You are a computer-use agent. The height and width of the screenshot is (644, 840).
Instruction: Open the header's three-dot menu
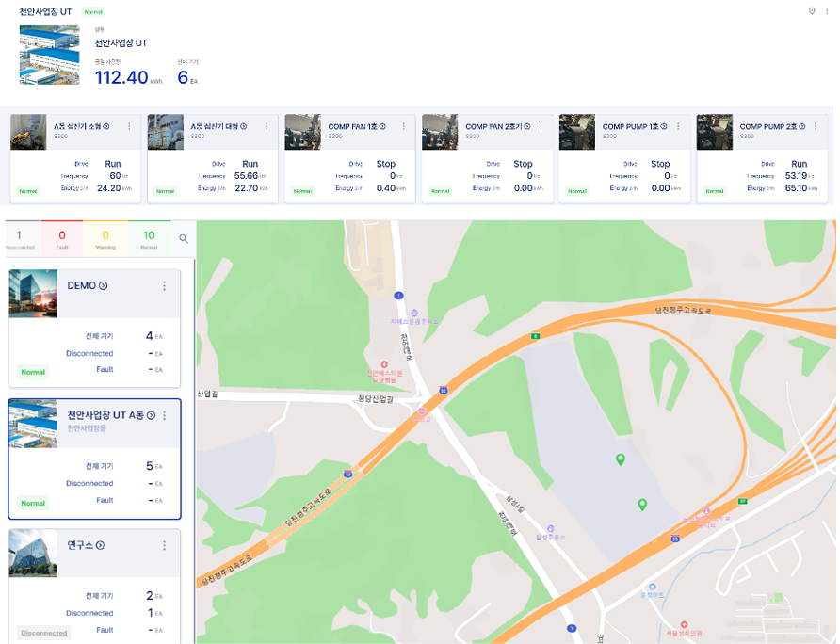827,11
